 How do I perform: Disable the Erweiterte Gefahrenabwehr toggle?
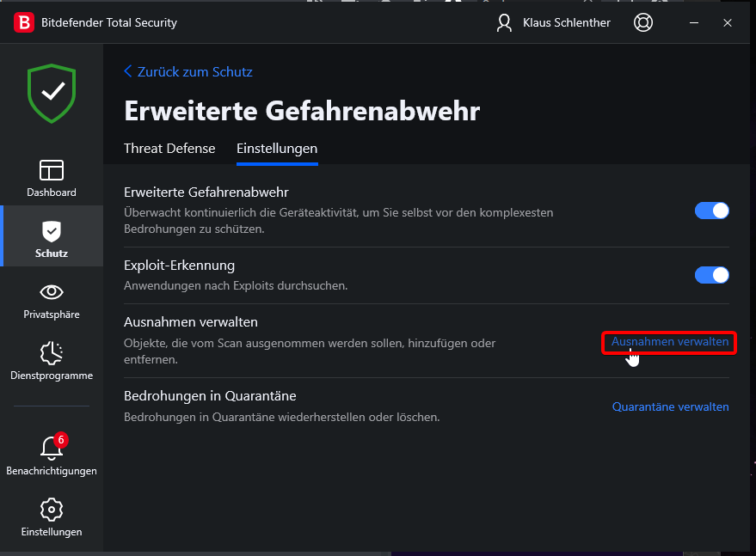(711, 211)
